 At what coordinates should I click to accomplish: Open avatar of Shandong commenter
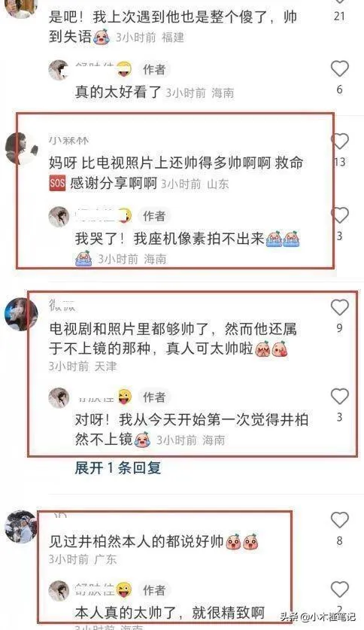click(x=22, y=148)
